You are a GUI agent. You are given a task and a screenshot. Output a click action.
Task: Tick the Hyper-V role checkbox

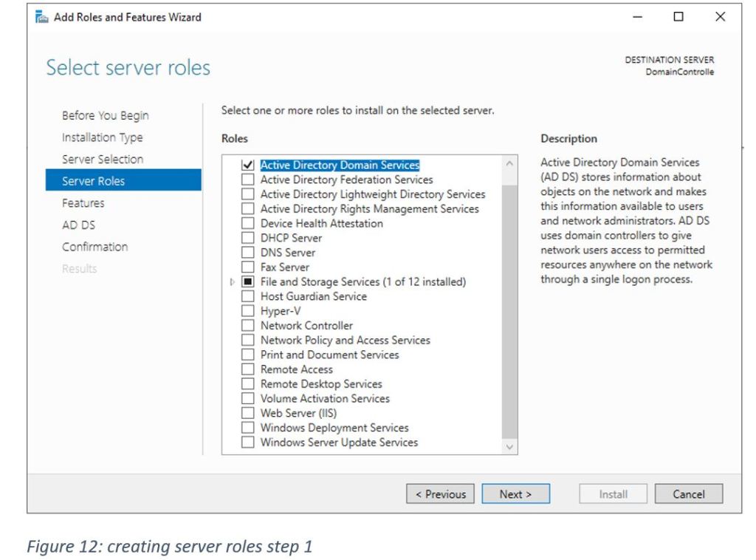click(247, 311)
